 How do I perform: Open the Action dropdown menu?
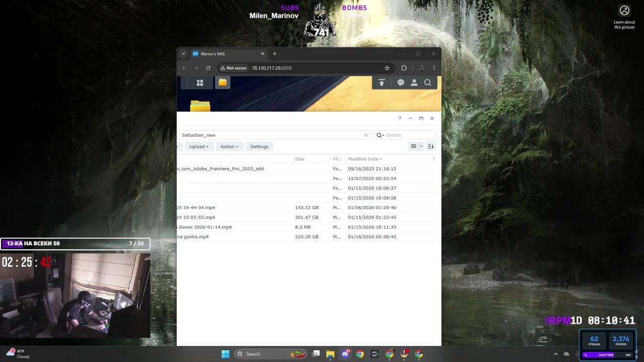click(x=229, y=147)
